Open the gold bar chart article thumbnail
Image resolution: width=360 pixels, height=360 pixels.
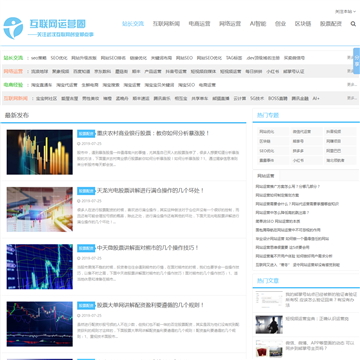[x=40, y=152]
